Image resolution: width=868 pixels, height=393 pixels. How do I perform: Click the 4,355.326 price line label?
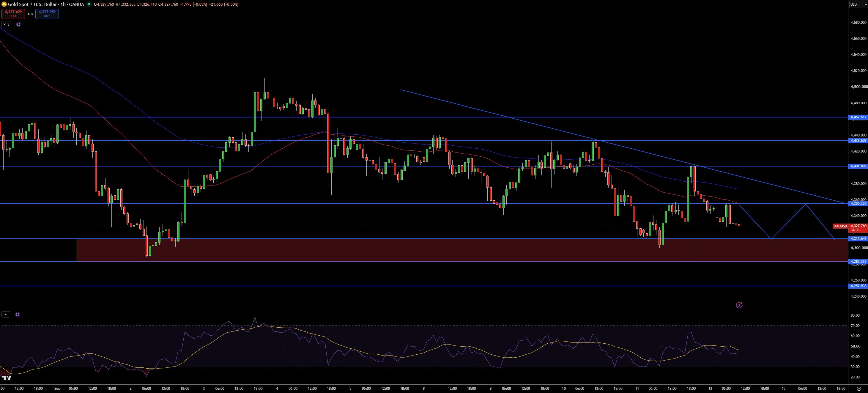858,204
